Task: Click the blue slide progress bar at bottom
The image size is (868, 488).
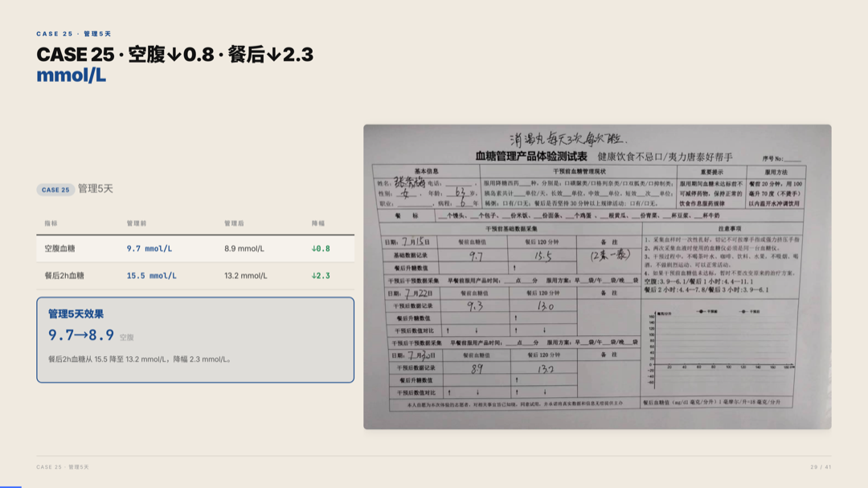Action: [10, 487]
